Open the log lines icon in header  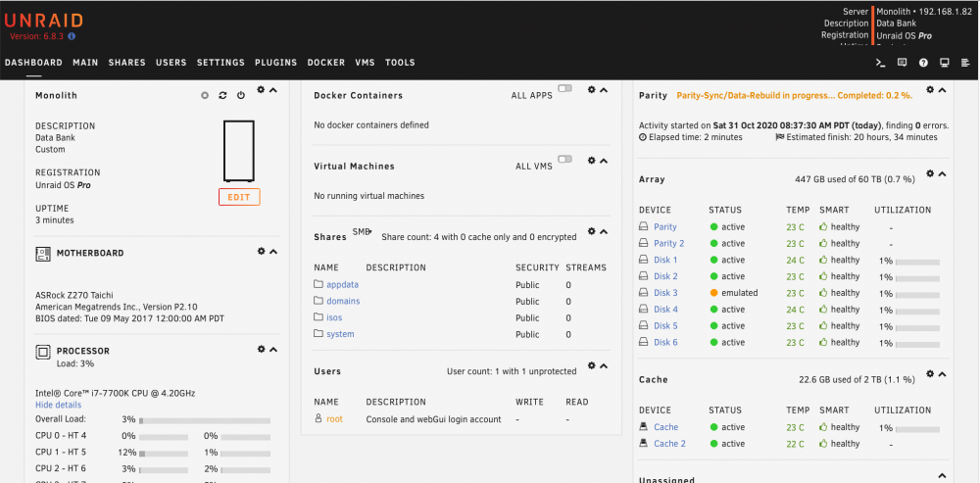[x=965, y=63]
